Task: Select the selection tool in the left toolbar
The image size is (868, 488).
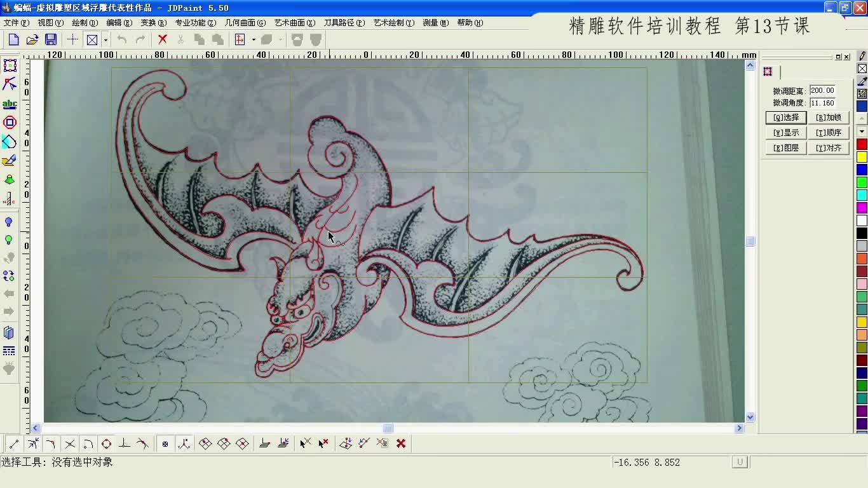Action: click(10, 65)
